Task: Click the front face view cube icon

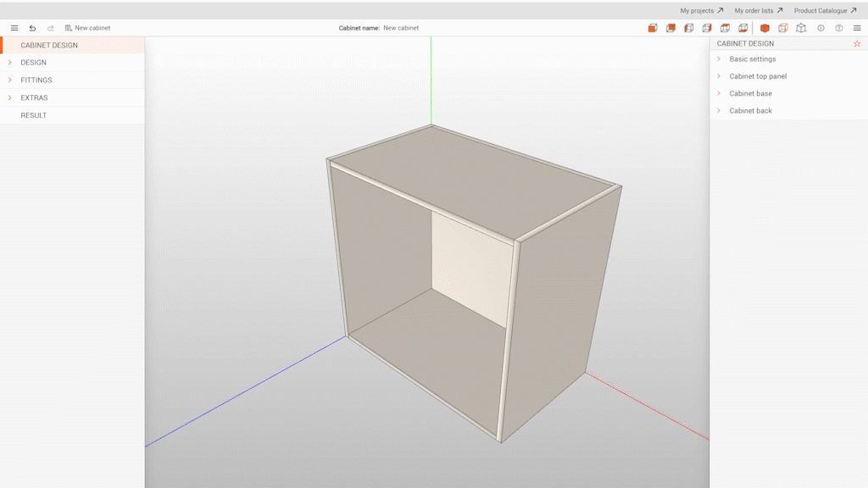Action: 653,27
